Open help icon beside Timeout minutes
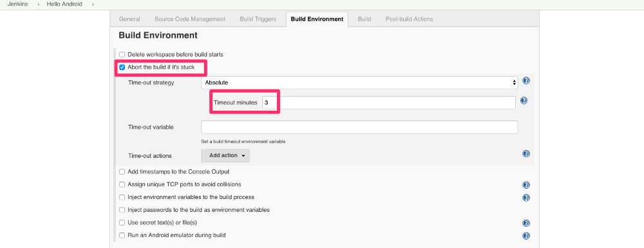 (x=524, y=100)
